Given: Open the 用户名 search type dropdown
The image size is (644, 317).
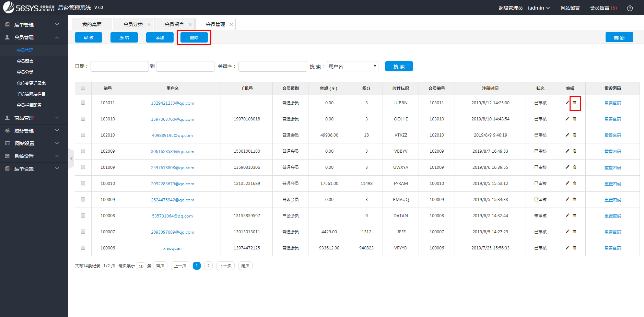Looking at the screenshot, I should tap(352, 66).
